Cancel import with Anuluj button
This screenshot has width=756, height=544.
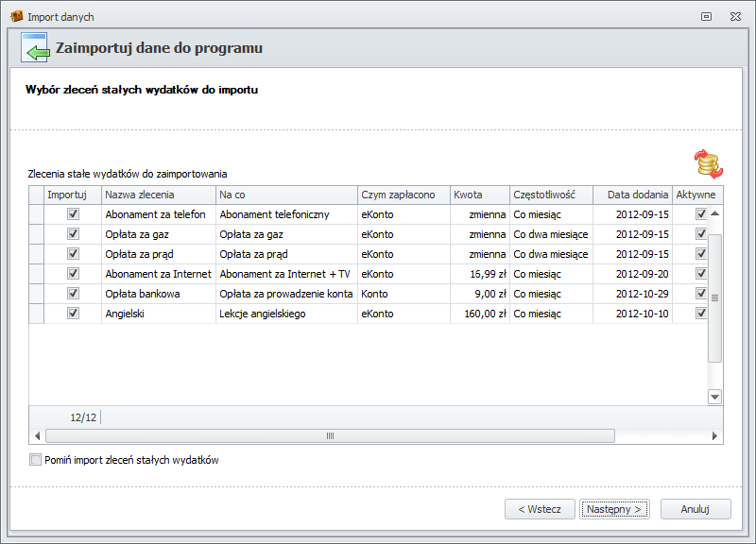pos(696,509)
